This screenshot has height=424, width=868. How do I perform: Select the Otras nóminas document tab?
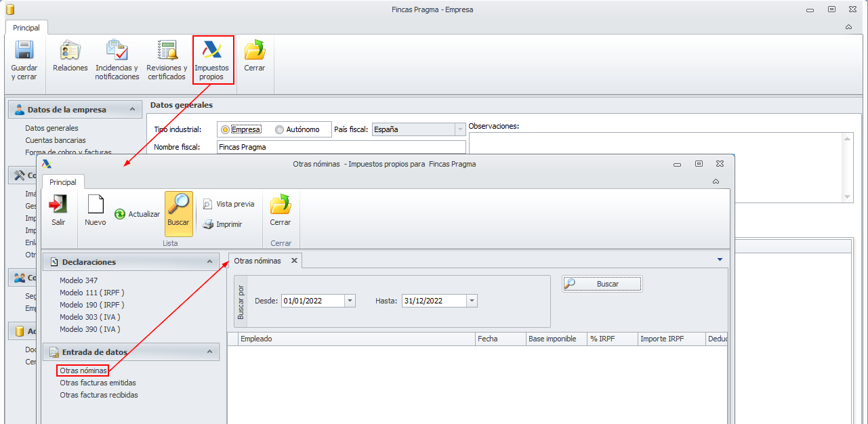tap(257, 261)
